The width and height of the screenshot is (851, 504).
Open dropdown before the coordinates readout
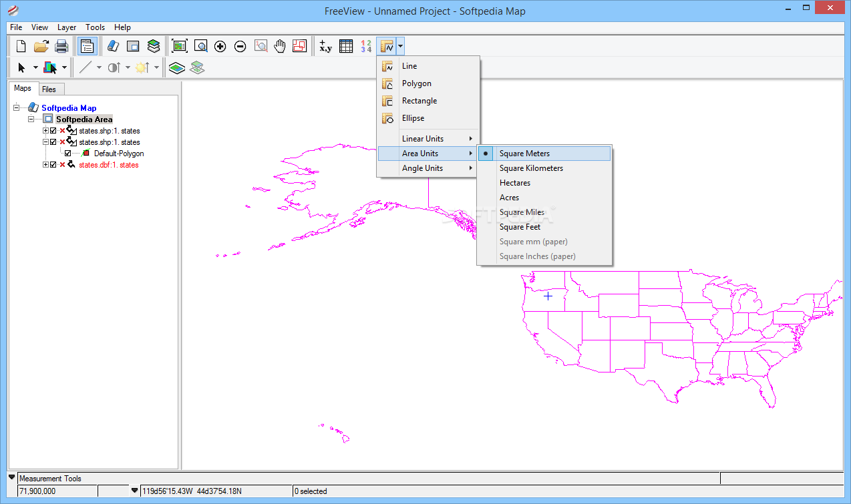point(135,491)
